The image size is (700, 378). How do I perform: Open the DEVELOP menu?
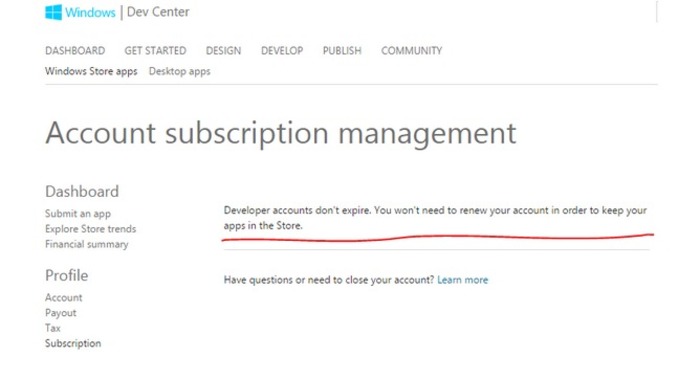(282, 50)
